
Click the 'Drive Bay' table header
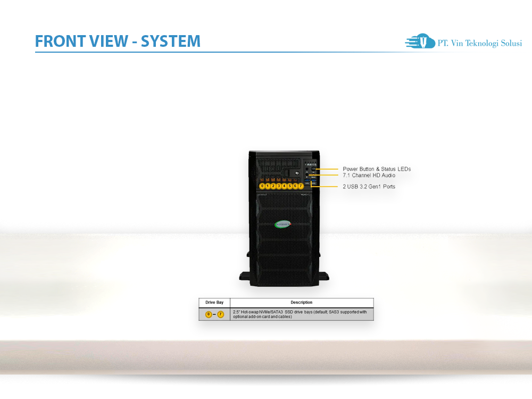[214, 302]
